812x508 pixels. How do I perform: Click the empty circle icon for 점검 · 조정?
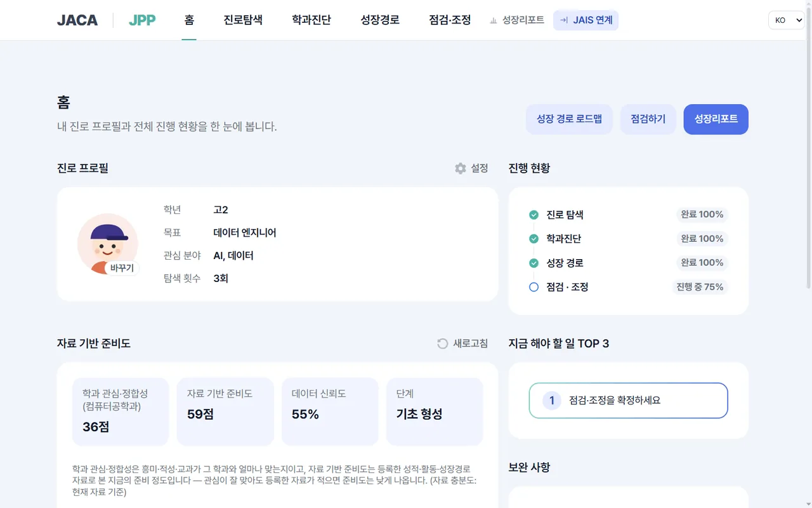pyautogui.click(x=534, y=287)
